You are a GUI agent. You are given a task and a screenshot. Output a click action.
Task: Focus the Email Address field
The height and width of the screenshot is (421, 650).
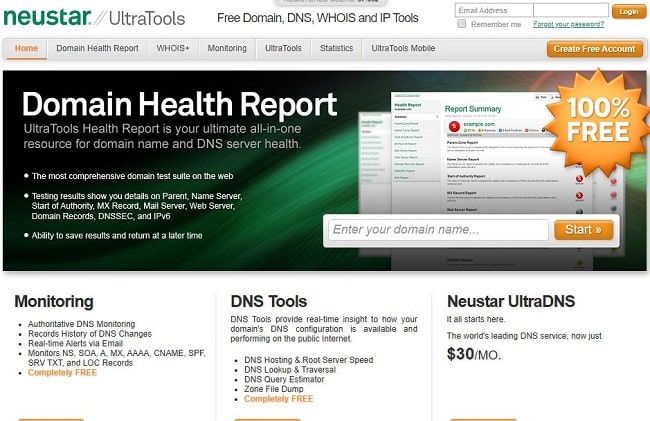[x=494, y=10]
